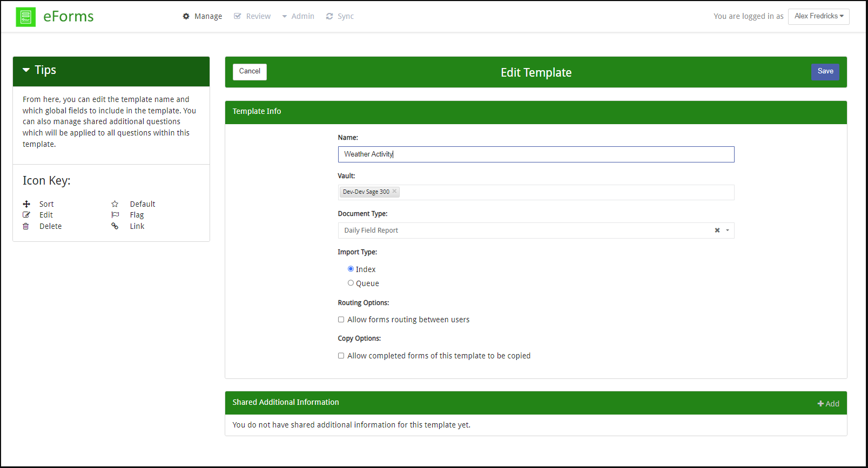Image resolution: width=868 pixels, height=468 pixels.
Task: Click the eForms logo icon
Action: [25, 17]
